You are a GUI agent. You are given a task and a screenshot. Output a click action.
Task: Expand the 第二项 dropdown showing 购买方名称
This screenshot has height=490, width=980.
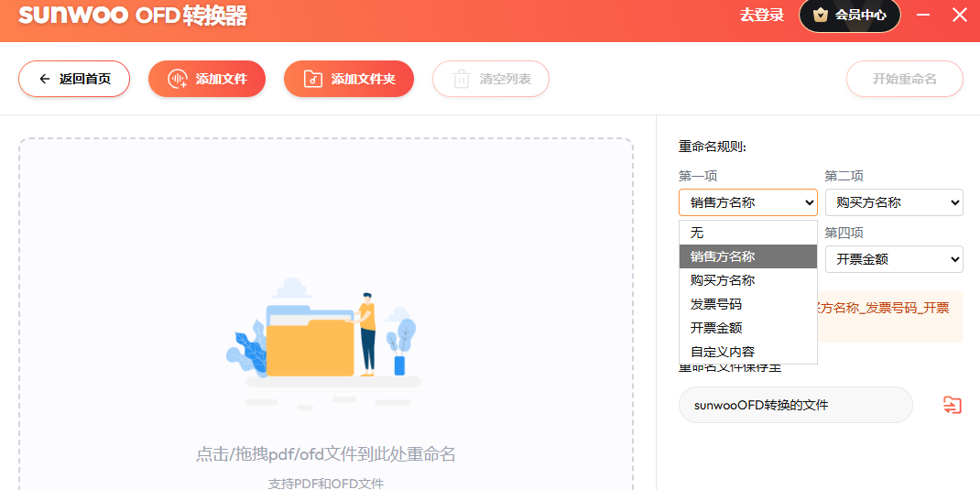(893, 202)
